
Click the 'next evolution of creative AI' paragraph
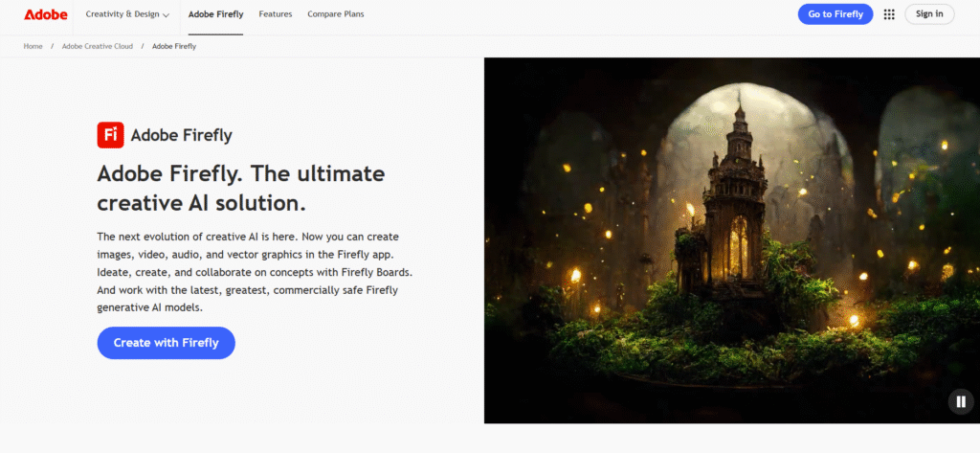coord(255,272)
